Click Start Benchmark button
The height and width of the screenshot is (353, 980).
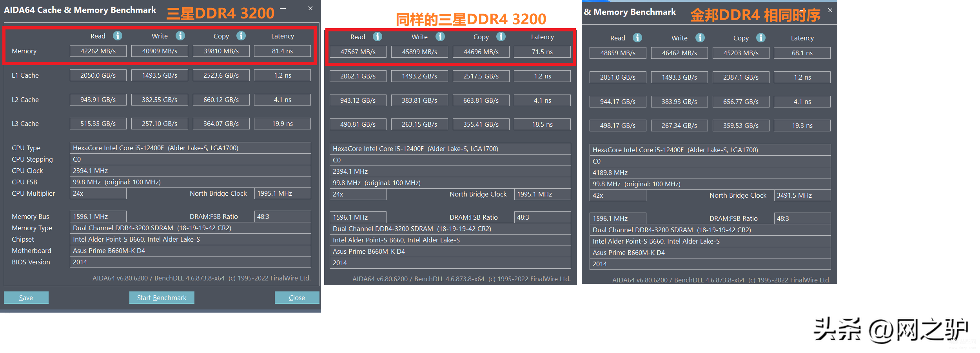tap(162, 298)
